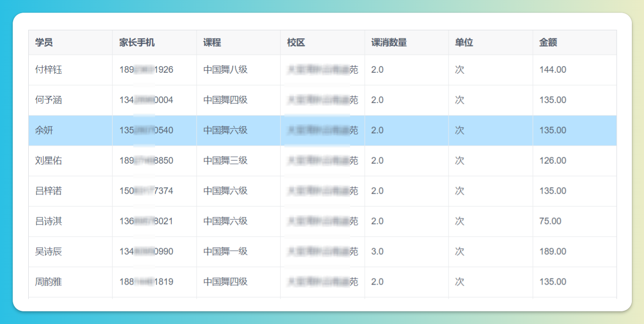Click the phone number ending in 8021

tap(146, 221)
